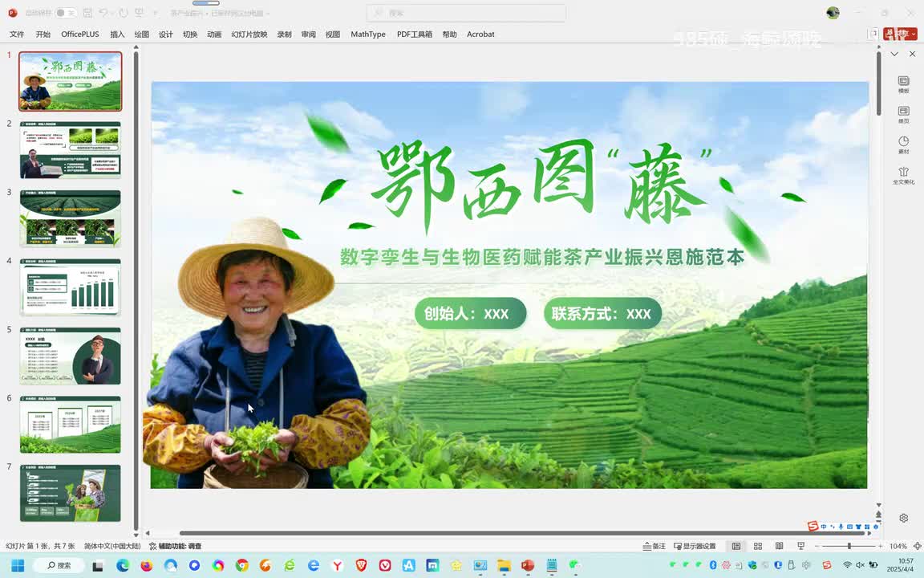Select slide 1 thumbnail
The width and height of the screenshot is (924, 578).
tap(70, 81)
